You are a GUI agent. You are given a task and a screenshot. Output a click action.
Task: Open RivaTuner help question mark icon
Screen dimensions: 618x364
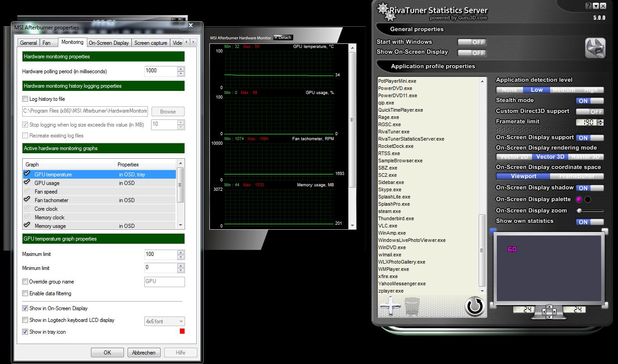[589, 6]
